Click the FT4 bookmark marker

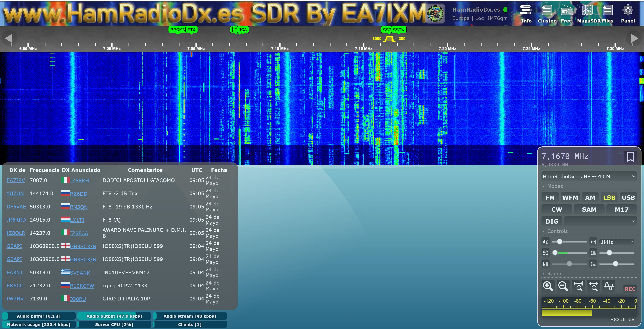click(x=191, y=30)
